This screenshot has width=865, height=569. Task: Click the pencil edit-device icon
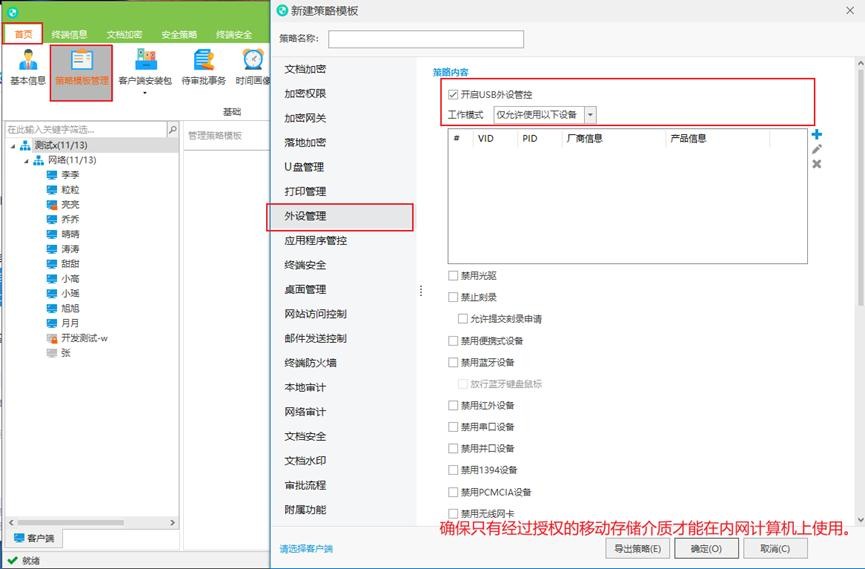click(817, 149)
